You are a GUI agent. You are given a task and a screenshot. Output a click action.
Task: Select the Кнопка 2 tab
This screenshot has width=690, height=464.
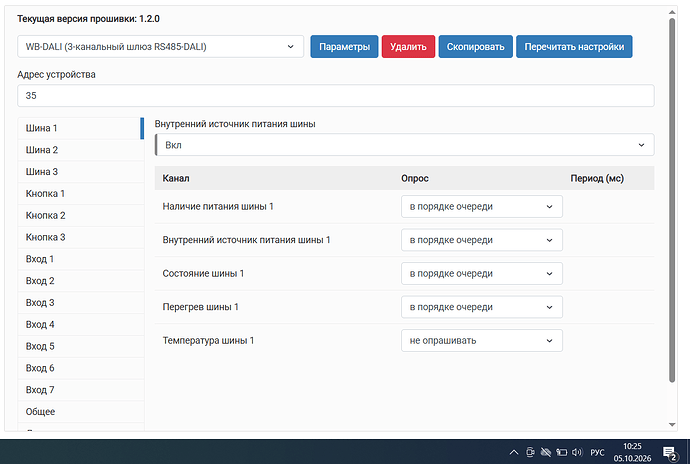tap(81, 215)
